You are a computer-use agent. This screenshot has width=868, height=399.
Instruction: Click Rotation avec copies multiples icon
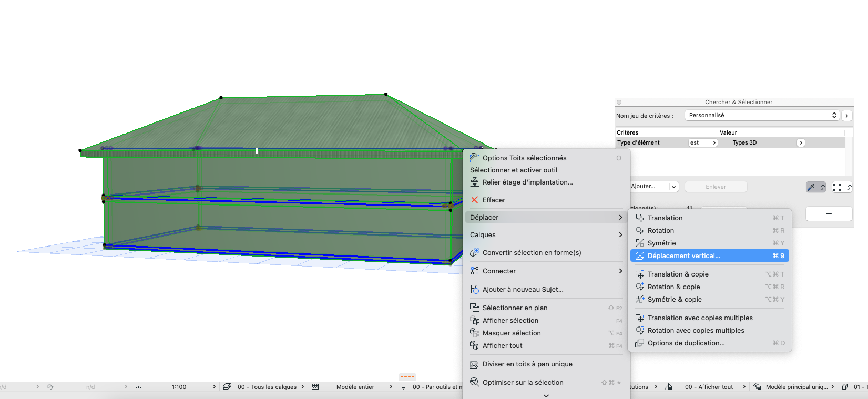[x=640, y=330]
